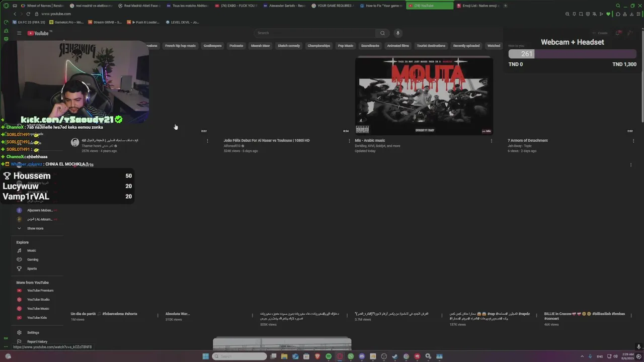Switch to YOUR GAME REQUIRES browser tab

[x=332, y=6]
